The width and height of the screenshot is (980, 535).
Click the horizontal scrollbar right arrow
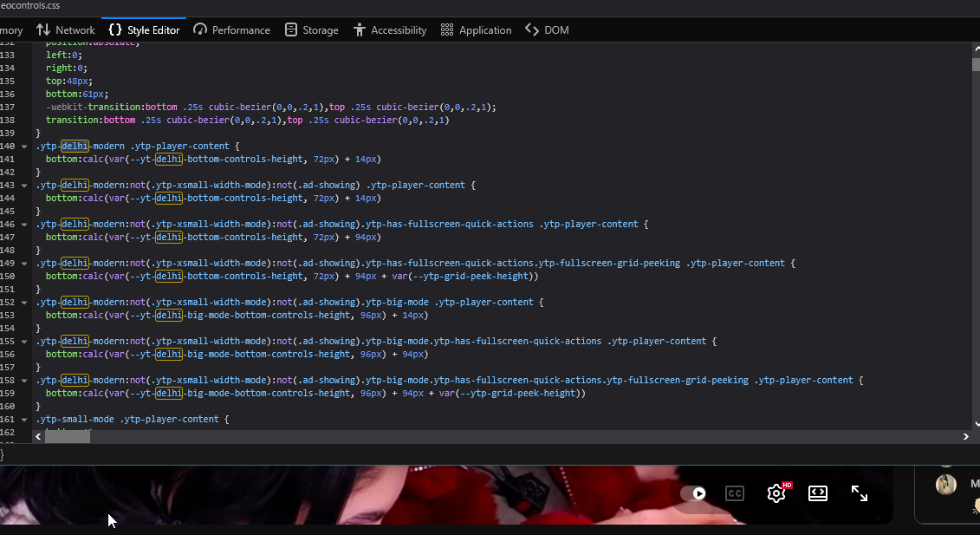click(965, 437)
